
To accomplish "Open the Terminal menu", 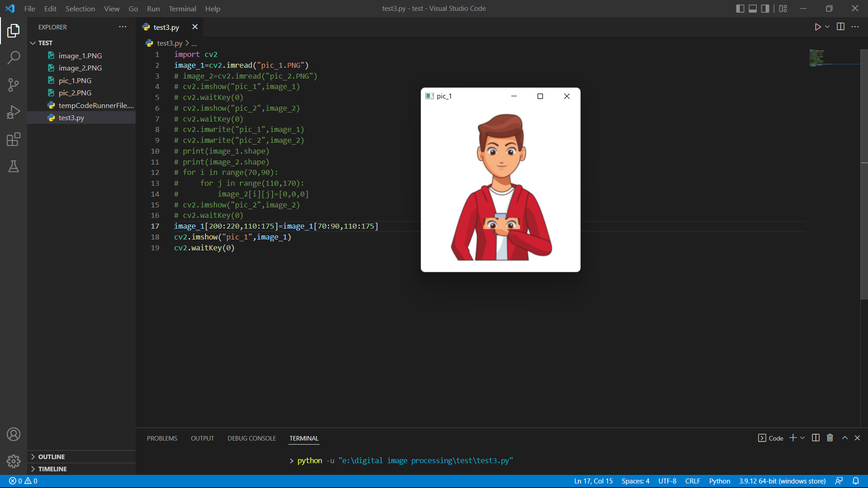I will coord(182,9).
